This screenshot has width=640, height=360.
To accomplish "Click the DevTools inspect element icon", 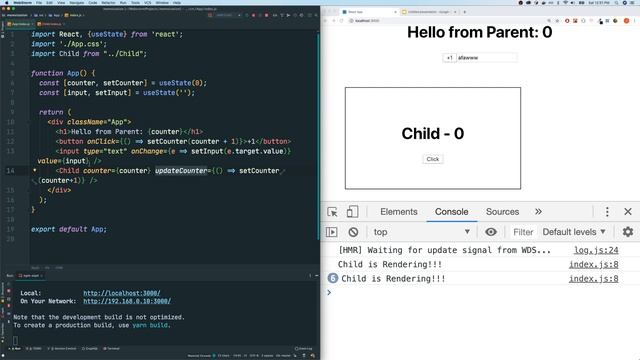I will click(x=332, y=212).
